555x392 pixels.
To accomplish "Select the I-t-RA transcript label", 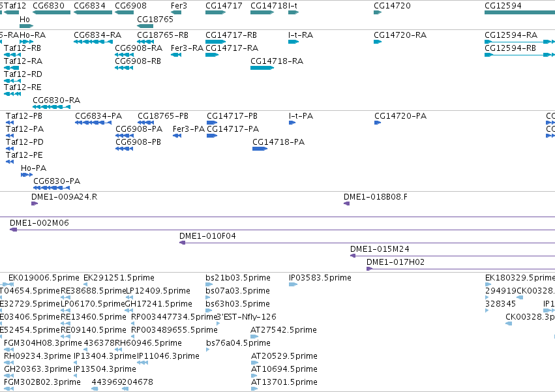I will click(x=301, y=35).
